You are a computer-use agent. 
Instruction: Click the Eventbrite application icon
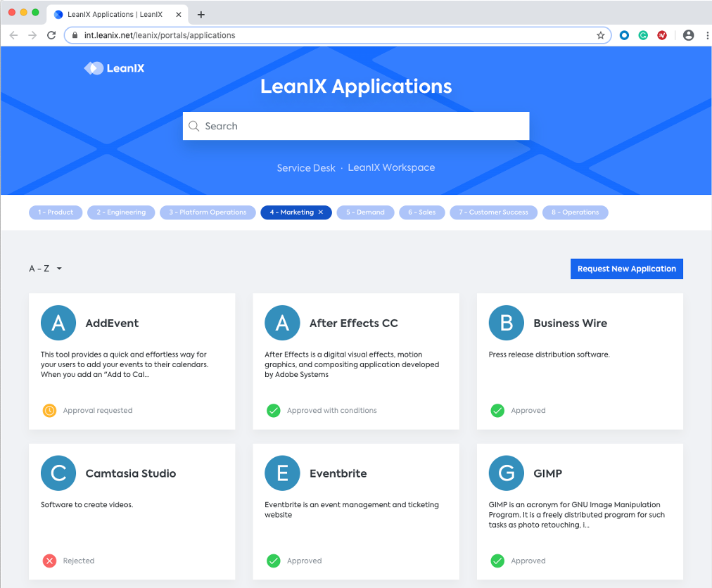pyautogui.click(x=282, y=473)
